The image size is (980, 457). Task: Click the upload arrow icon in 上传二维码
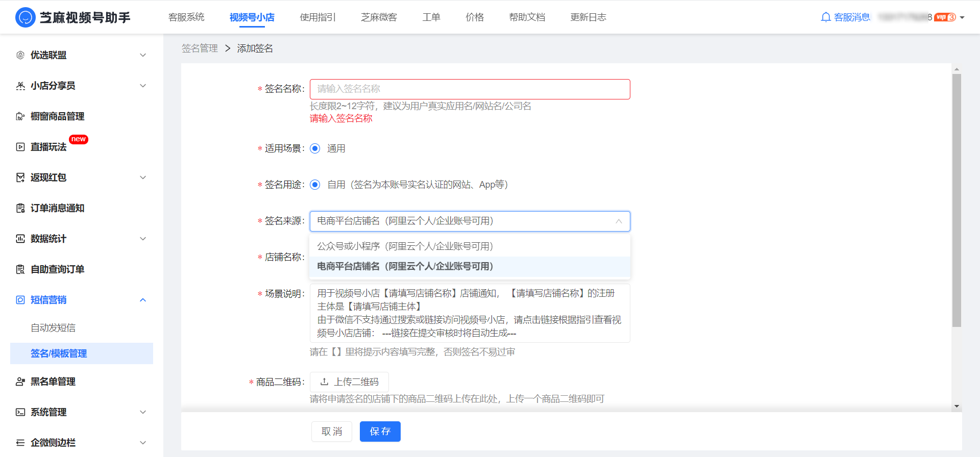coord(324,382)
